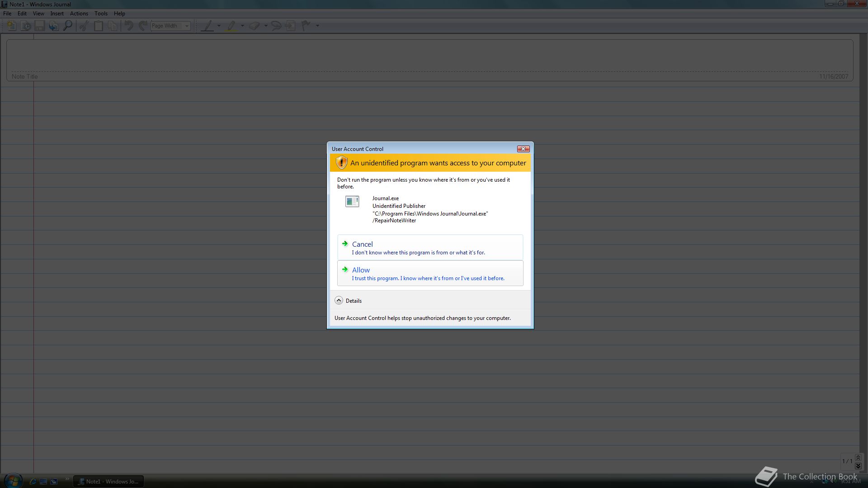Open the Edit menu
Viewport: 868px width, 488px height.
point(22,14)
